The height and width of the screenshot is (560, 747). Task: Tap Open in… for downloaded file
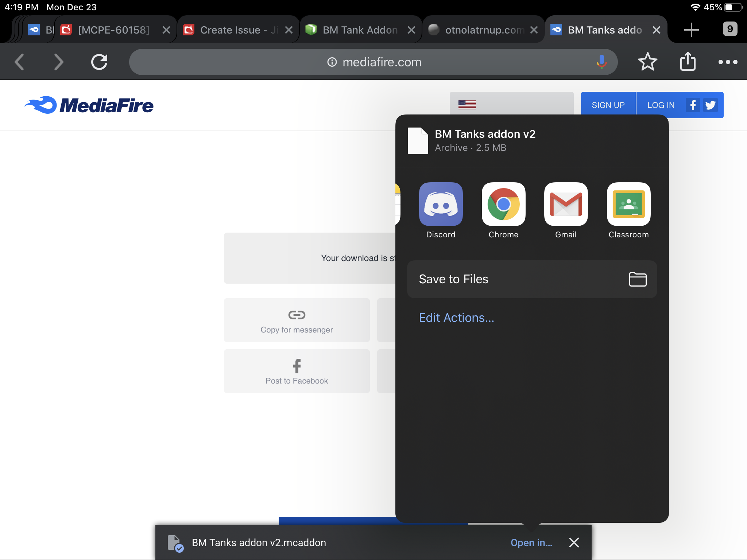coord(531,542)
